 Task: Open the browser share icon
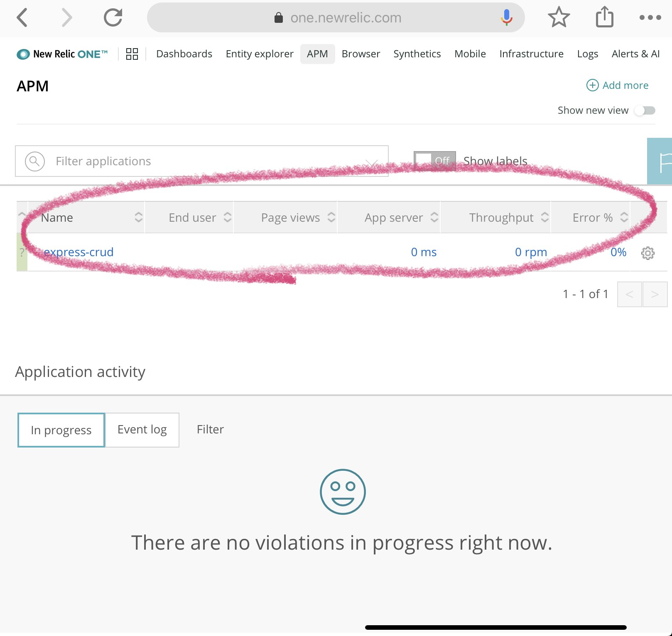coord(604,17)
